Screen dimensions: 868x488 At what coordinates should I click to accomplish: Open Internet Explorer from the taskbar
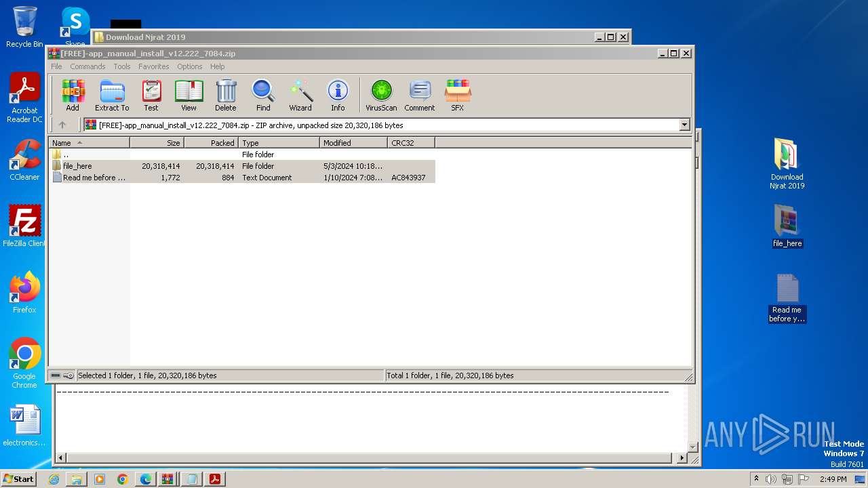[54, 479]
